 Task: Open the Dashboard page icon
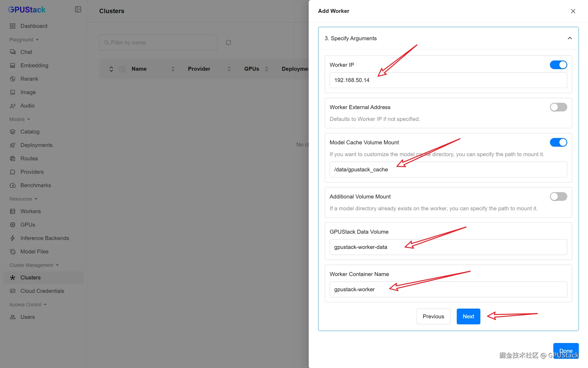coord(13,26)
